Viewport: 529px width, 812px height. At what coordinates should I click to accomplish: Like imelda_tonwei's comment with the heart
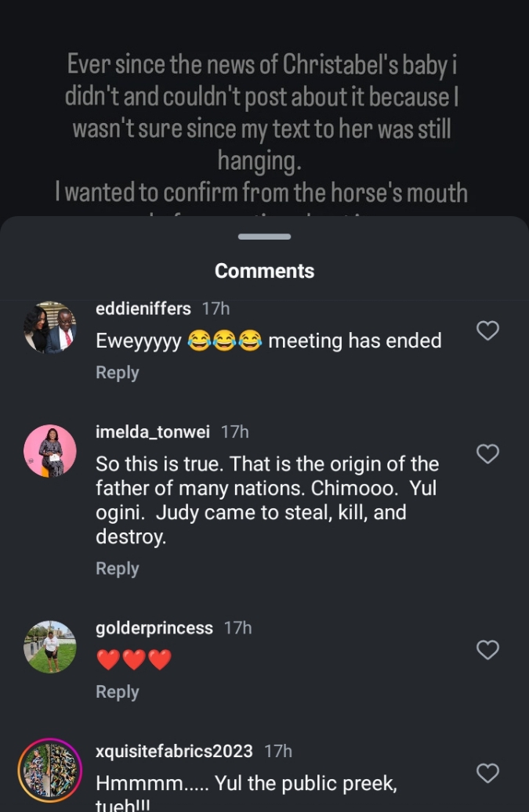click(x=487, y=453)
